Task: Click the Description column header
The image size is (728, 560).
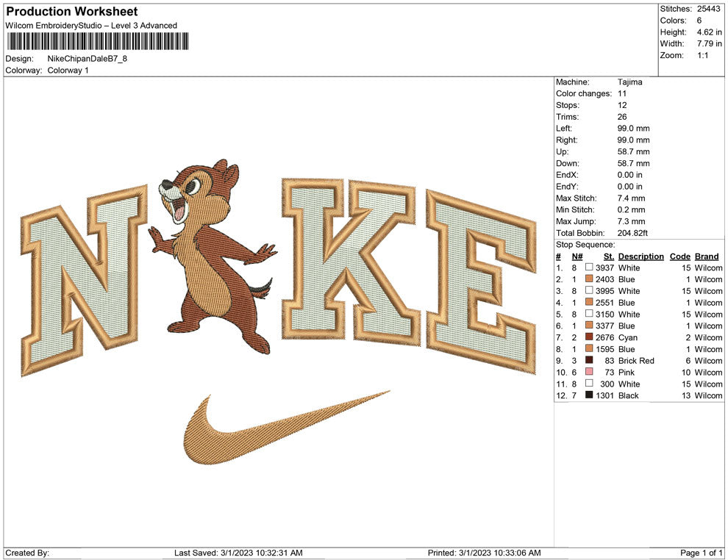Action: (x=640, y=256)
